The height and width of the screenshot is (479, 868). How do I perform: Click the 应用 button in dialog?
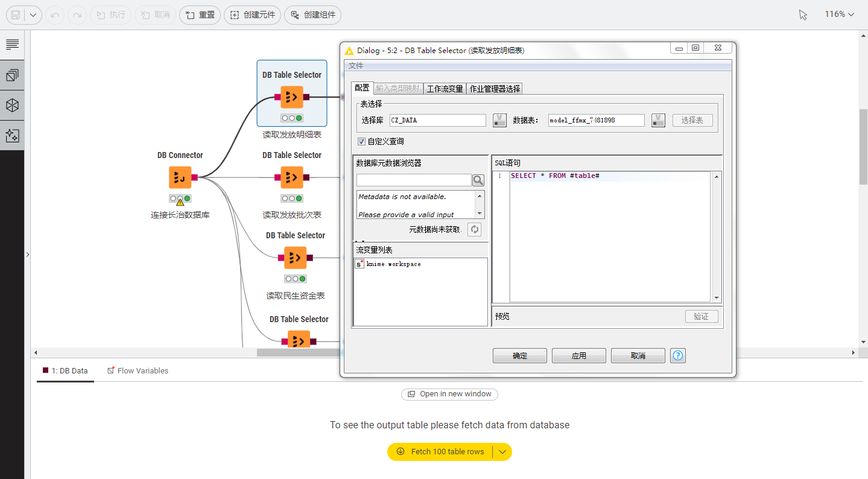click(x=578, y=356)
